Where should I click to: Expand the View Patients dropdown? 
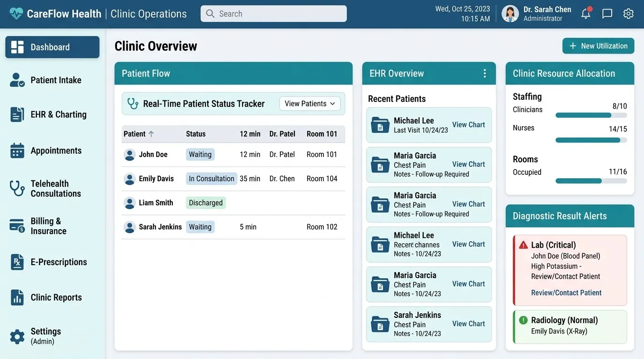pyautogui.click(x=310, y=104)
